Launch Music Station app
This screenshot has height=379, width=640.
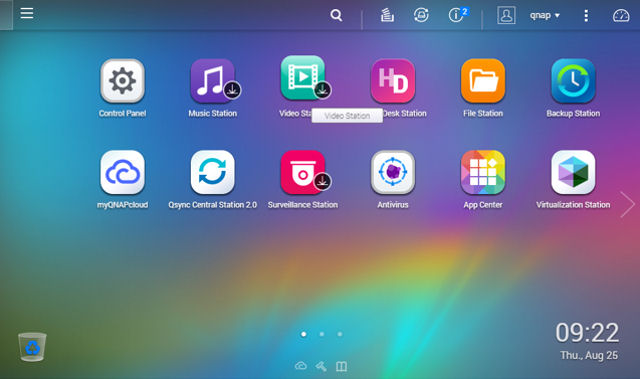click(212, 81)
